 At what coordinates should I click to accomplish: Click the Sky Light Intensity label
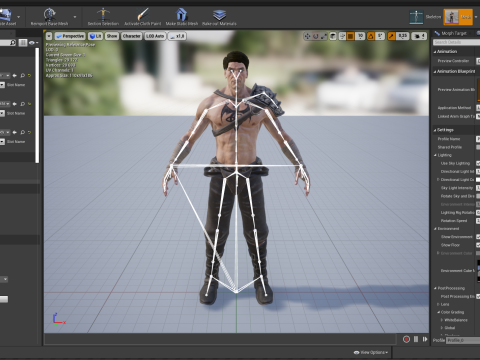[457, 188]
